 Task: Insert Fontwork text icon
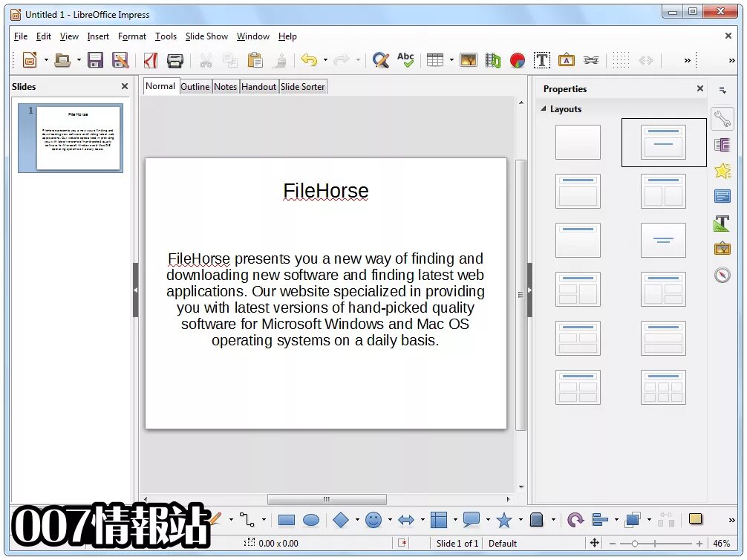click(567, 60)
